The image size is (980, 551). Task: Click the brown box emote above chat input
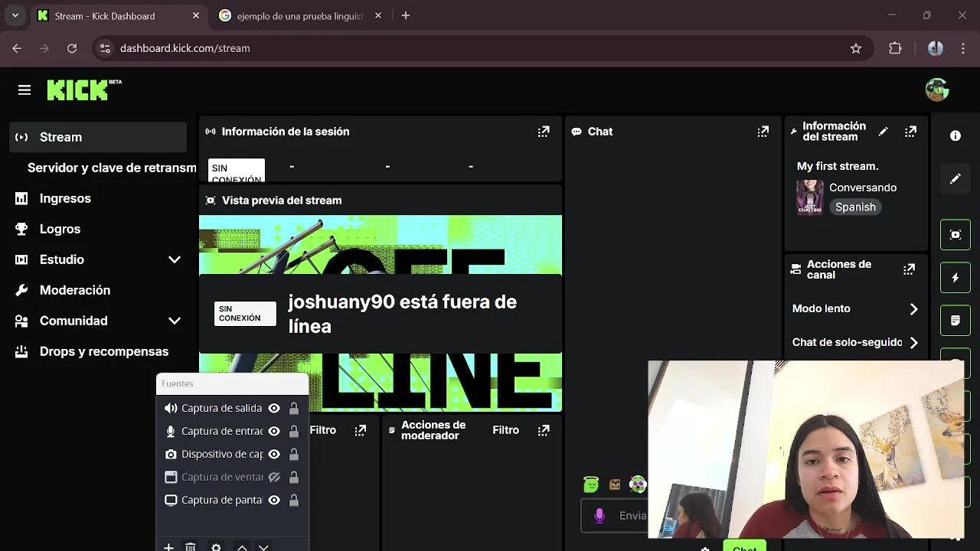pyautogui.click(x=615, y=484)
